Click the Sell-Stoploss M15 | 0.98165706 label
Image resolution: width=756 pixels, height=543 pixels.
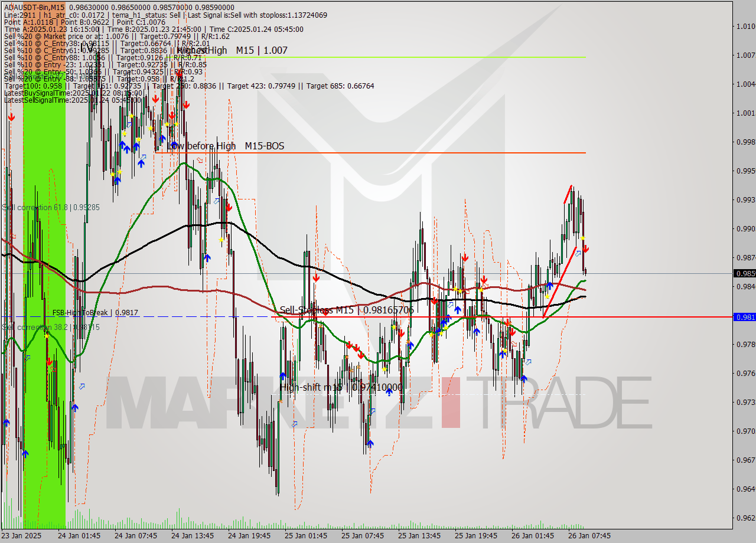[347, 310]
